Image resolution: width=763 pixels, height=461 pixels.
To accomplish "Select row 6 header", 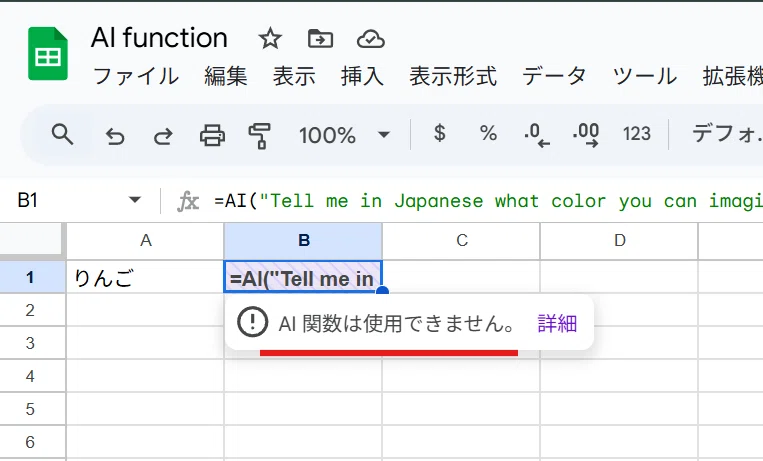I will coord(32,442).
